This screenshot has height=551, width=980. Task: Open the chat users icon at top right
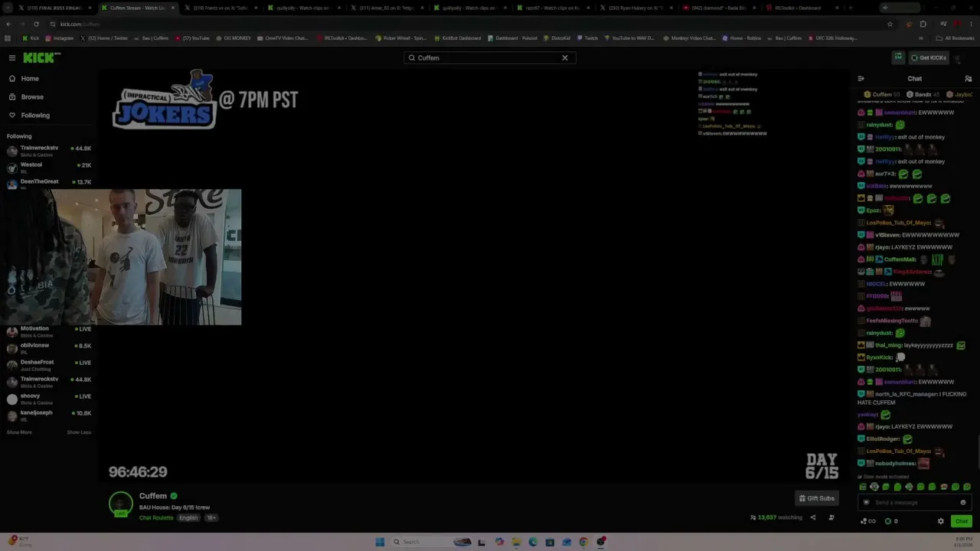(x=968, y=79)
